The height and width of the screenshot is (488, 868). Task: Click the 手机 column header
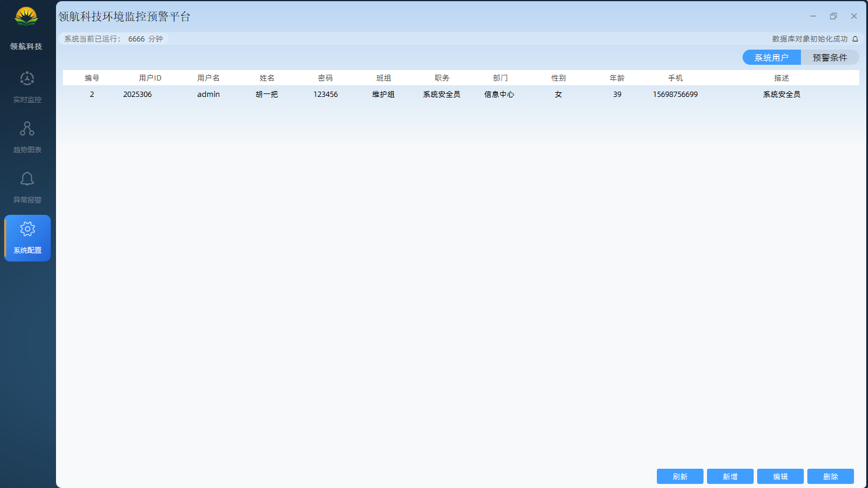pos(675,78)
